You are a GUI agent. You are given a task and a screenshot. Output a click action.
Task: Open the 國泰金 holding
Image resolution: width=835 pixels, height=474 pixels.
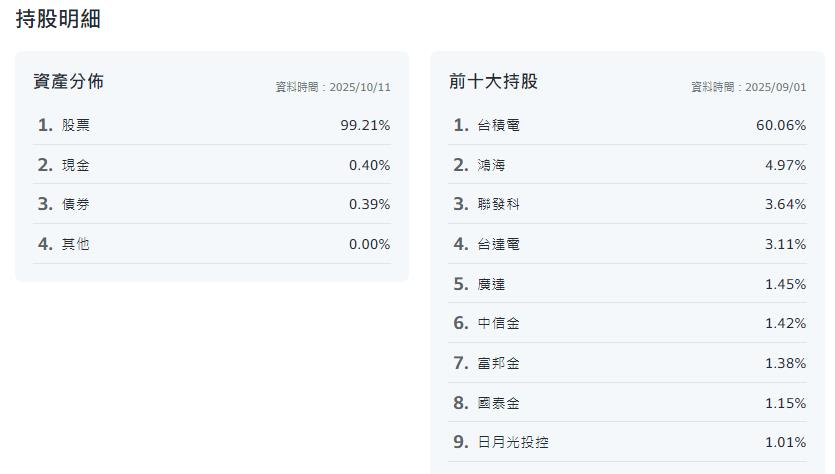(498, 403)
